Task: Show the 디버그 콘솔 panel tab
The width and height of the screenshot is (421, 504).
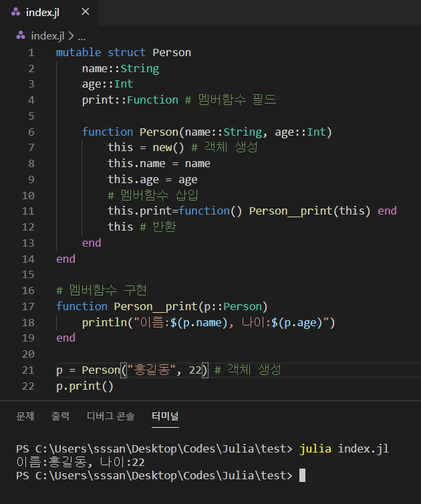Action: tap(110, 416)
